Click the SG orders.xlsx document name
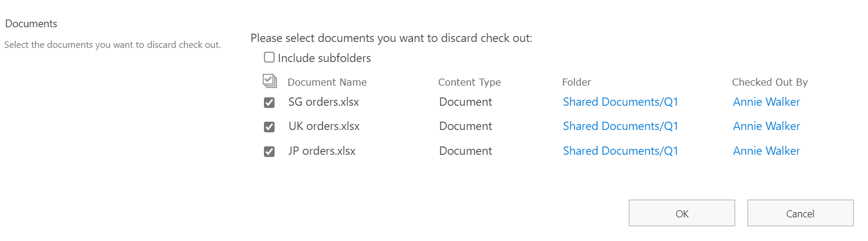Image resolution: width=868 pixels, height=241 pixels. tap(324, 102)
